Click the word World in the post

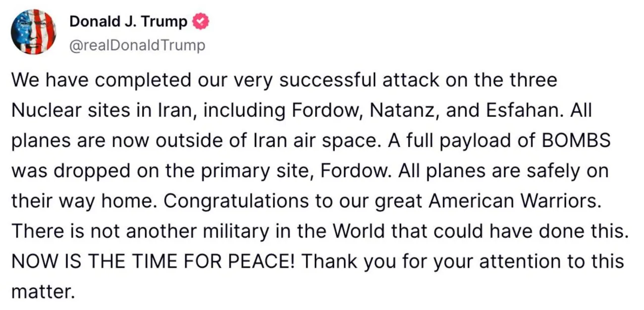coord(359,231)
